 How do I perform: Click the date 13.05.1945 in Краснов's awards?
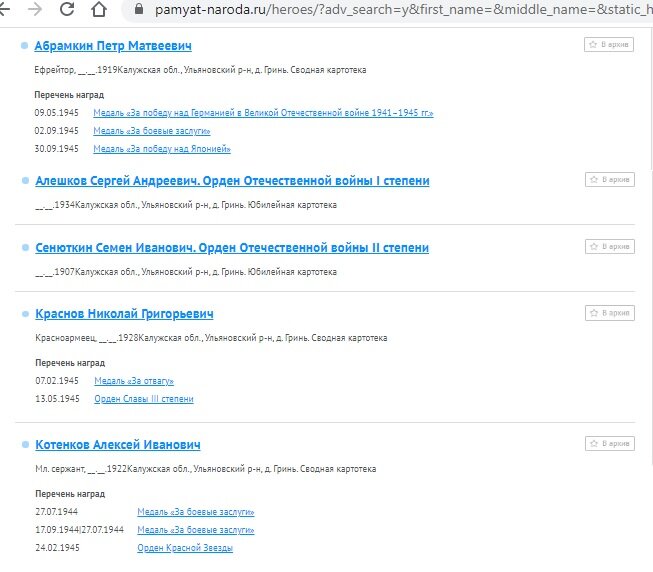(57, 399)
